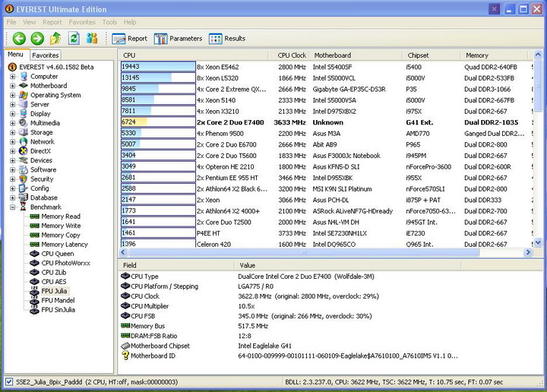Image resolution: width=547 pixels, height=392 pixels.
Task: Select the Devices tree icon
Action: 24,160
